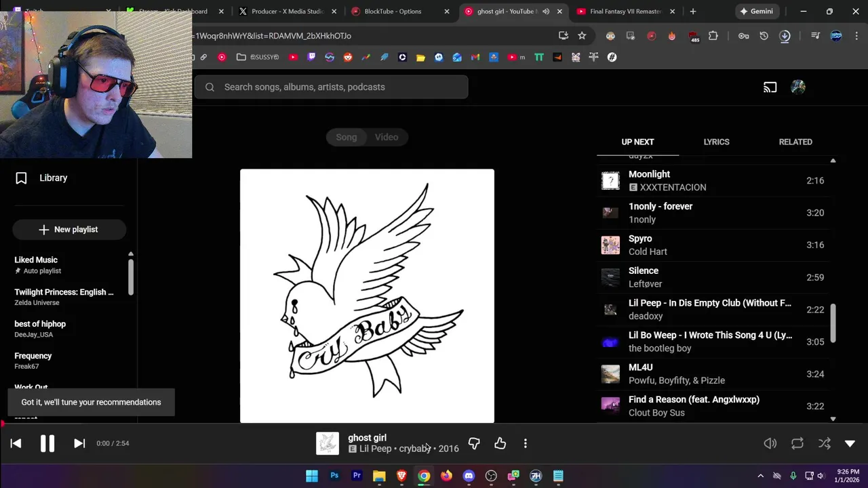Play 1nonly - forever in queue
The height and width of the screenshot is (488, 868).
(x=712, y=213)
